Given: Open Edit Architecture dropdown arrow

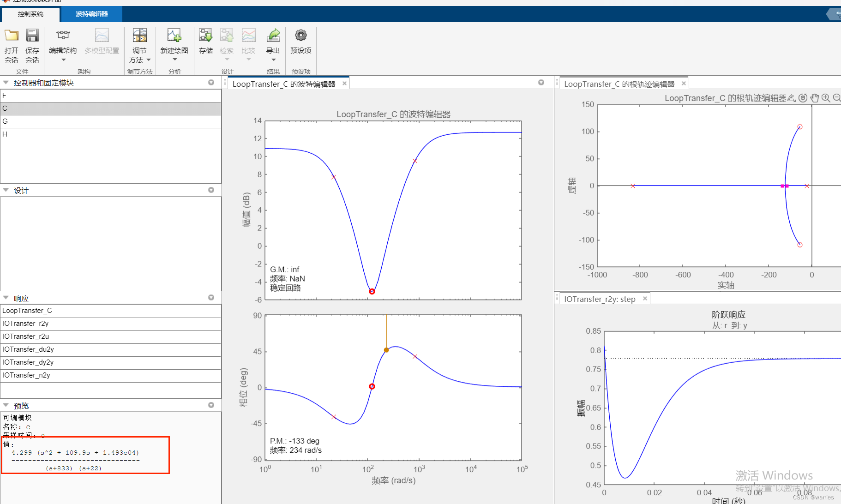Looking at the screenshot, I should pos(64,60).
